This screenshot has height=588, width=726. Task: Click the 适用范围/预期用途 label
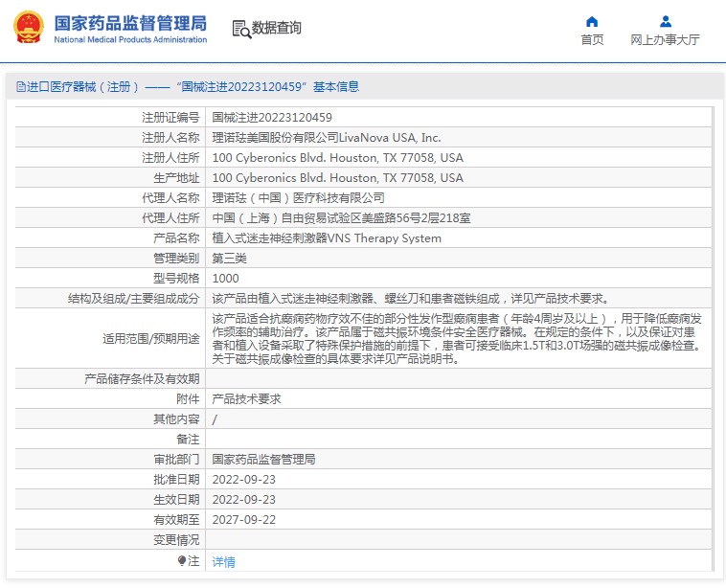pos(151,339)
